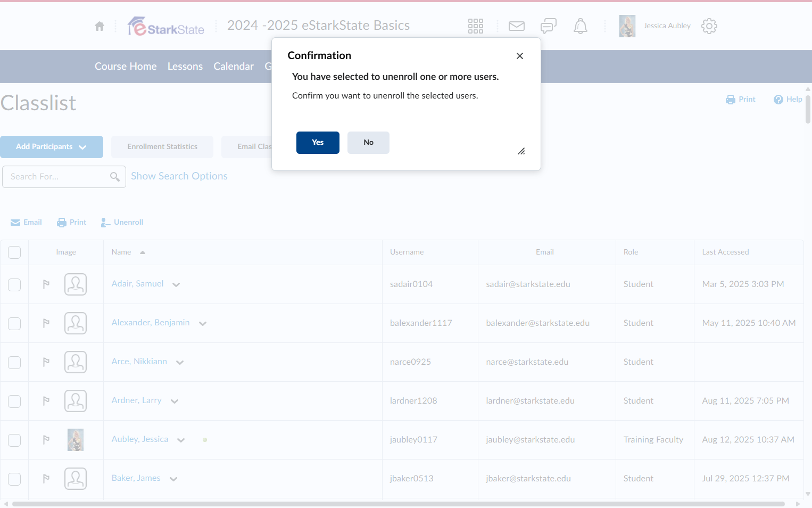This screenshot has width=812, height=508.
Task: Open the notifications bell icon
Action: click(580, 26)
